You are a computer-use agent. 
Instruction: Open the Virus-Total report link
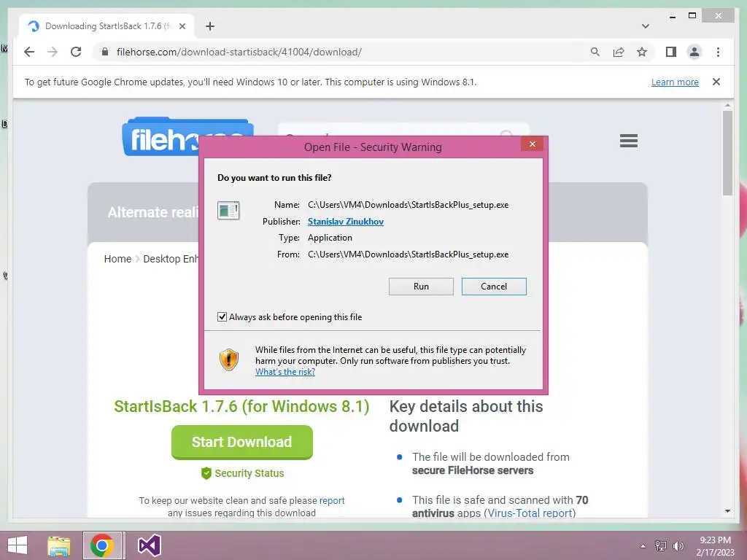point(530,513)
